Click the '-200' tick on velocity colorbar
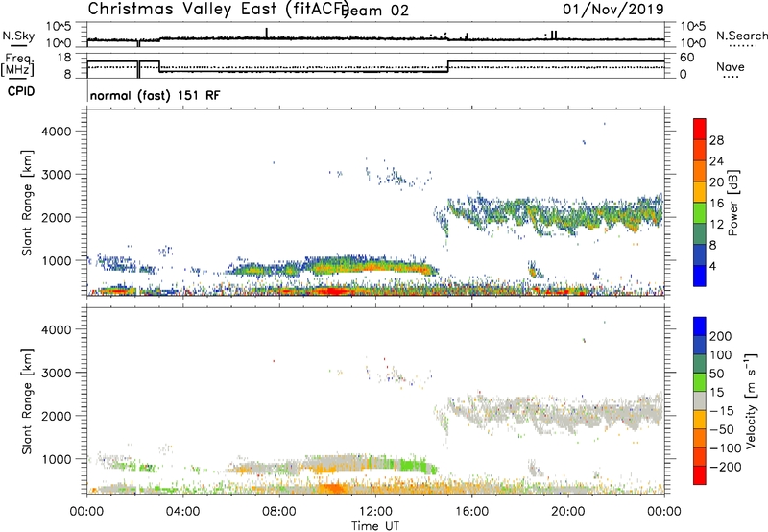This screenshot has width=768, height=532. point(726,467)
